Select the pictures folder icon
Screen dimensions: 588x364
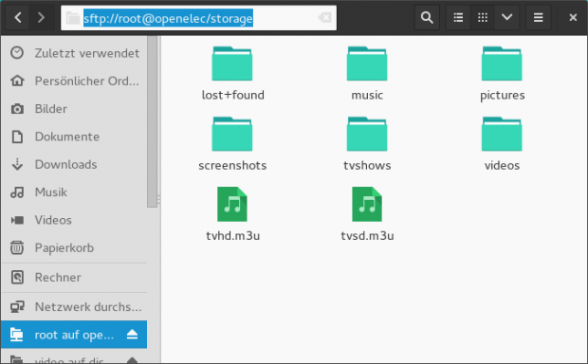pos(502,64)
